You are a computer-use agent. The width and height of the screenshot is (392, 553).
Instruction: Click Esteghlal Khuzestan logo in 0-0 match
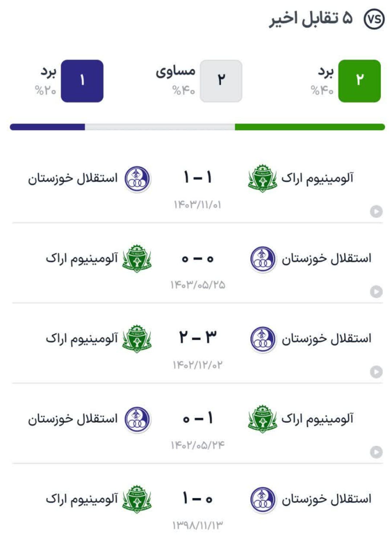click(x=263, y=259)
